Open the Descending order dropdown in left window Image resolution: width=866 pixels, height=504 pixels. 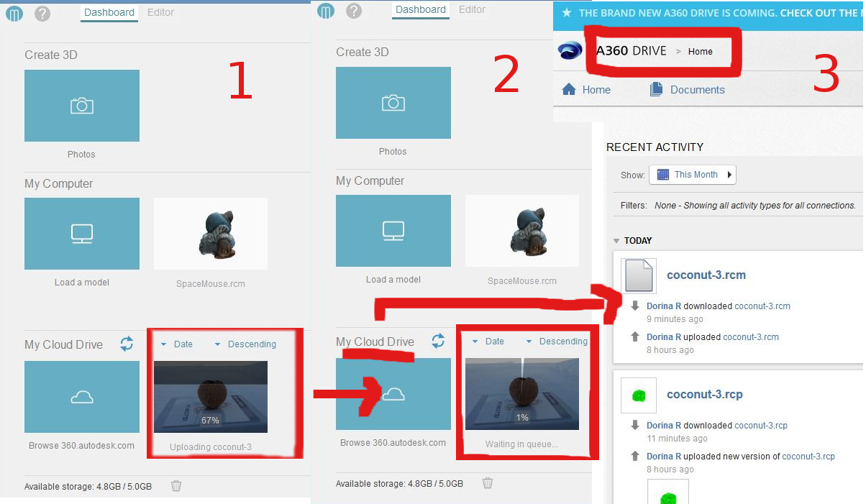click(x=245, y=344)
